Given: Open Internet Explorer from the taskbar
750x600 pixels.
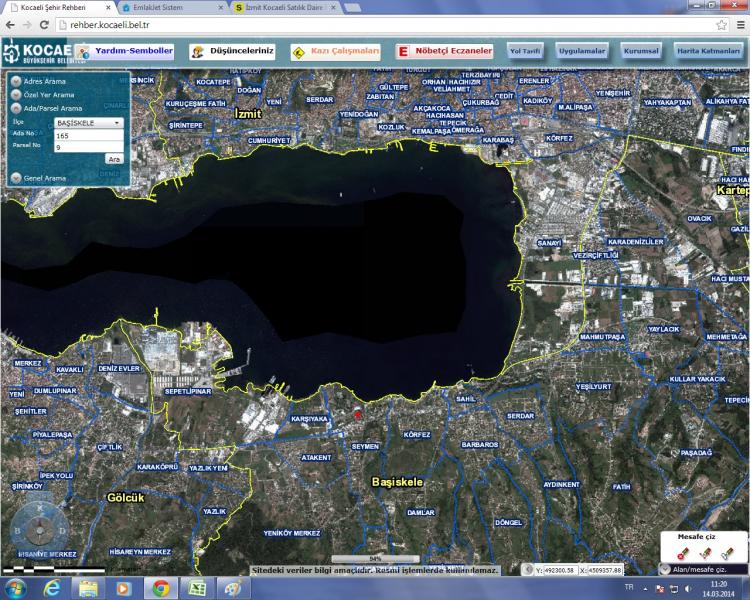Looking at the screenshot, I should (51, 588).
